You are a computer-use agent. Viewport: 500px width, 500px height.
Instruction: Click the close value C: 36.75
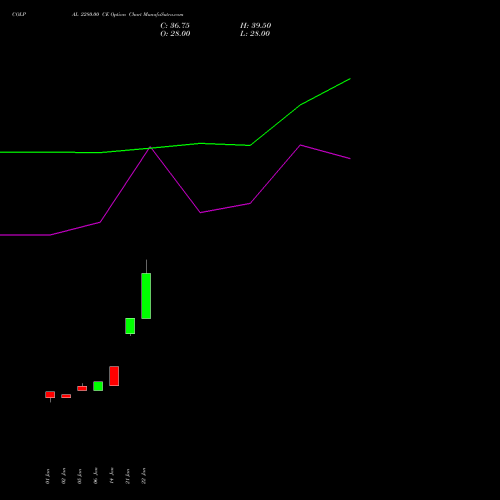click(175, 26)
